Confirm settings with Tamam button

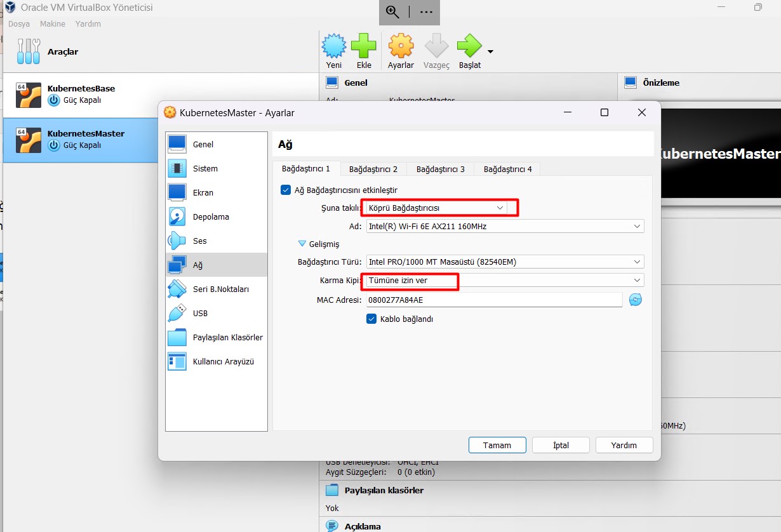click(x=497, y=445)
